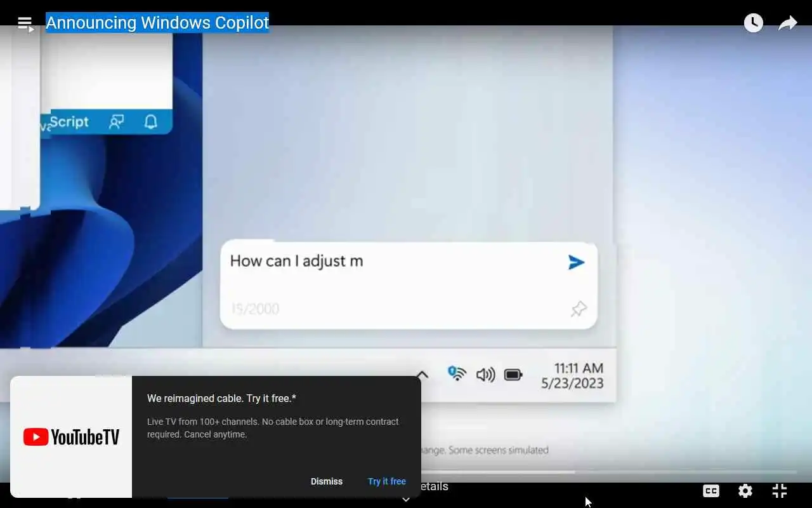Click the Wi-Fi icon in the taskbar
The image size is (812, 508).
pyautogui.click(x=457, y=373)
